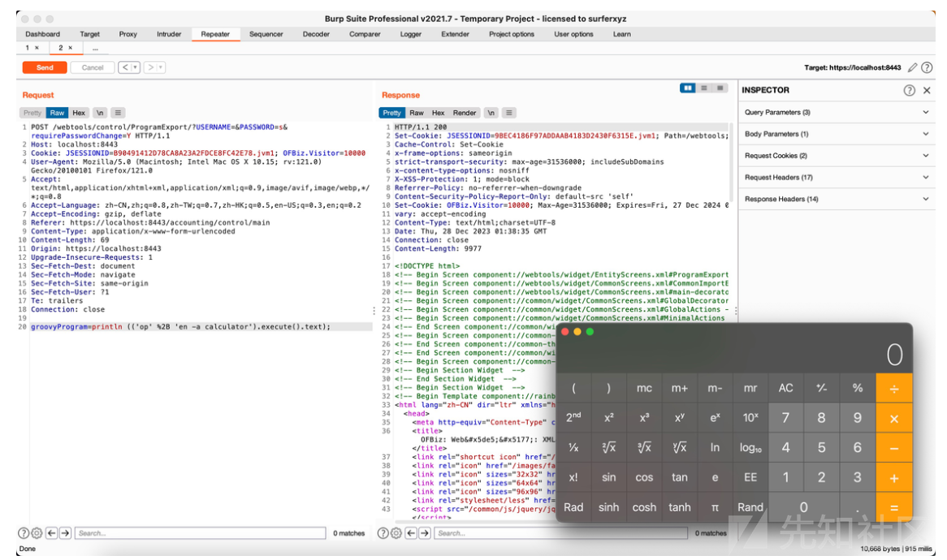Click the Send button
Screen dimensions: 947x560
point(44,67)
